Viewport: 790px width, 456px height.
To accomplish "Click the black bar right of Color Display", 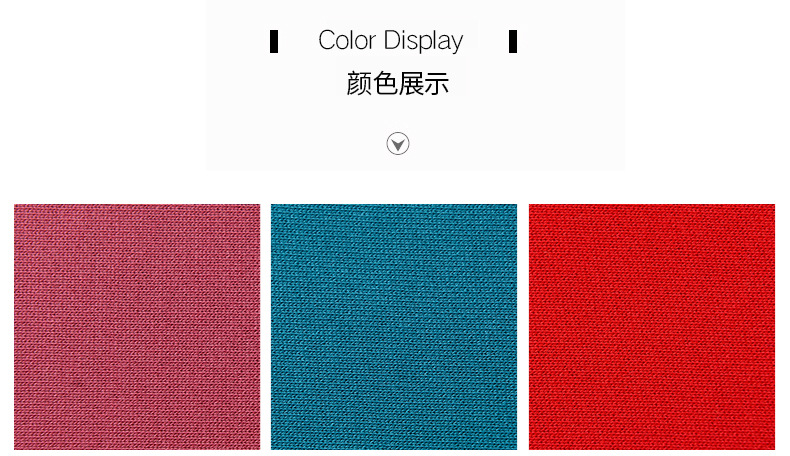I will click(513, 41).
